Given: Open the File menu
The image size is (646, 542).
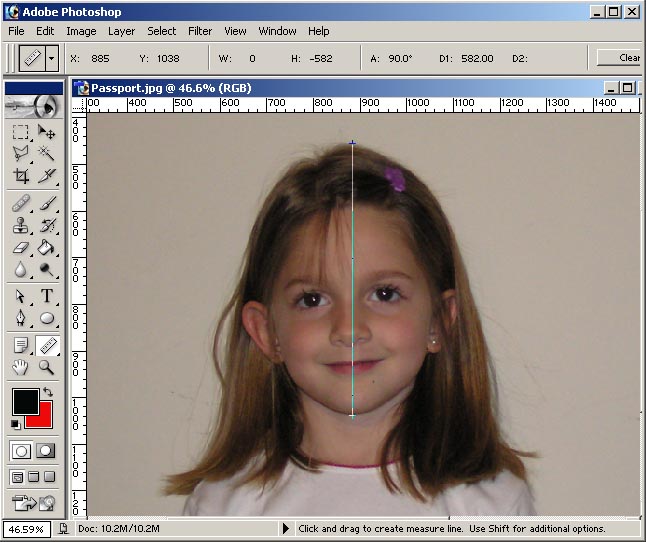Looking at the screenshot, I should pyautogui.click(x=16, y=31).
